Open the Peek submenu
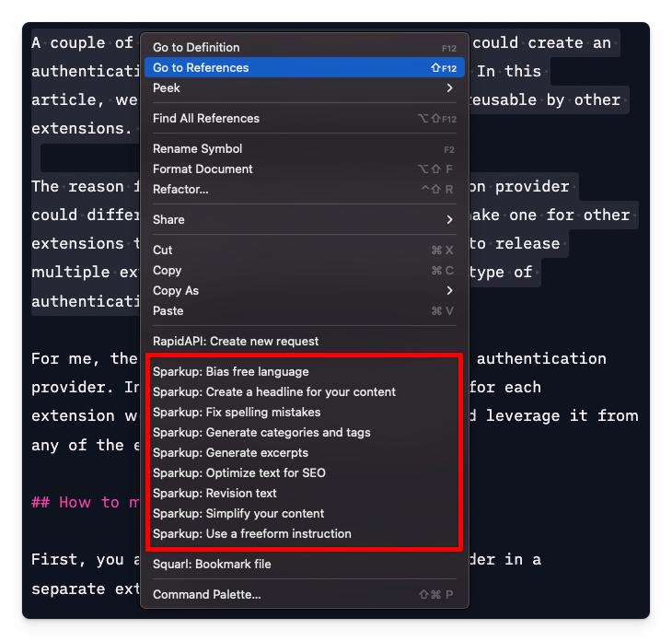 (305, 87)
